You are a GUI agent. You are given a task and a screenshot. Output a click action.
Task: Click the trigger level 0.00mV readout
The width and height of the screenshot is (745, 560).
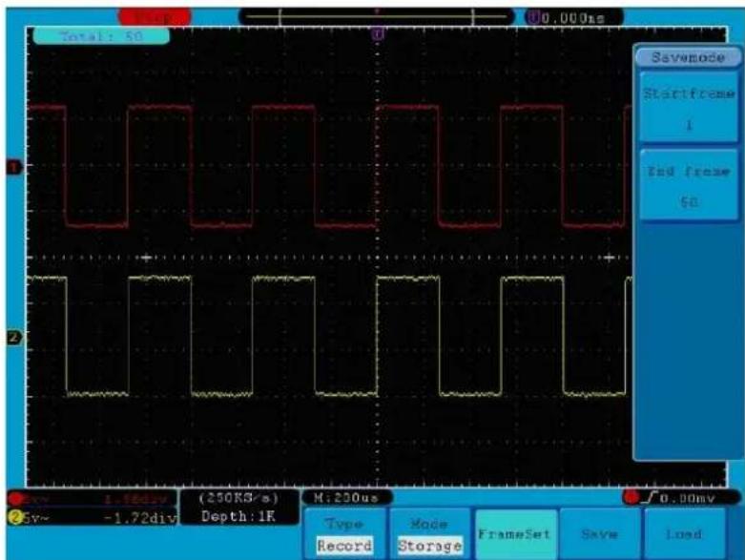[x=687, y=499]
